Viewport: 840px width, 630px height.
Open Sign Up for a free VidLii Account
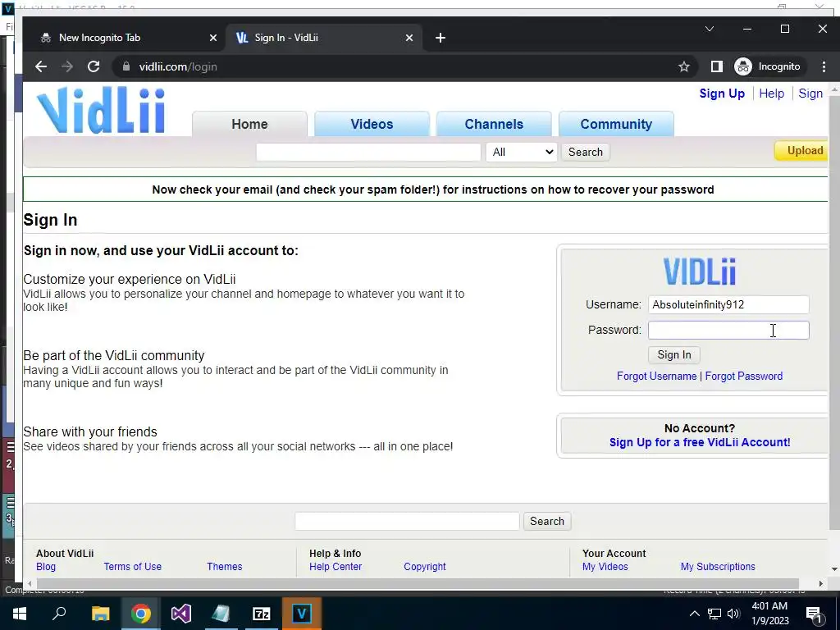[700, 442]
